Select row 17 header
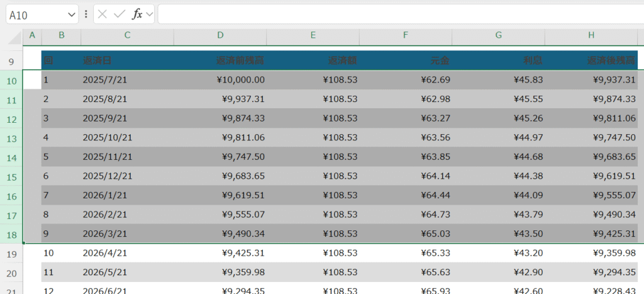The height and width of the screenshot is (294, 644). coord(11,215)
